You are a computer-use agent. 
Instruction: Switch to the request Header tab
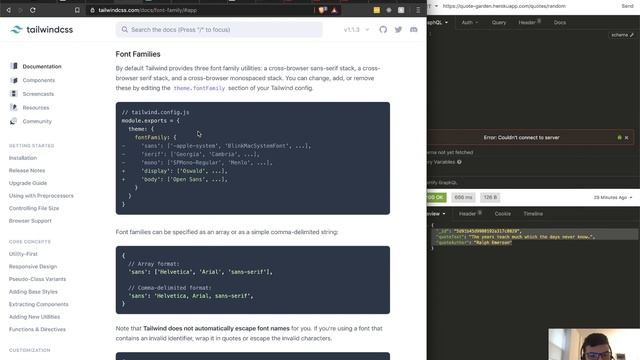click(x=529, y=22)
